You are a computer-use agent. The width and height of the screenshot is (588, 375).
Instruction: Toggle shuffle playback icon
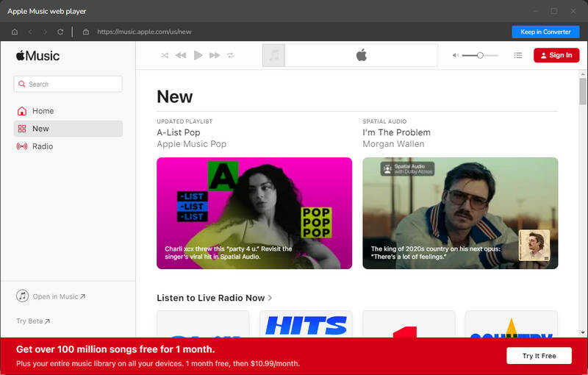point(165,55)
